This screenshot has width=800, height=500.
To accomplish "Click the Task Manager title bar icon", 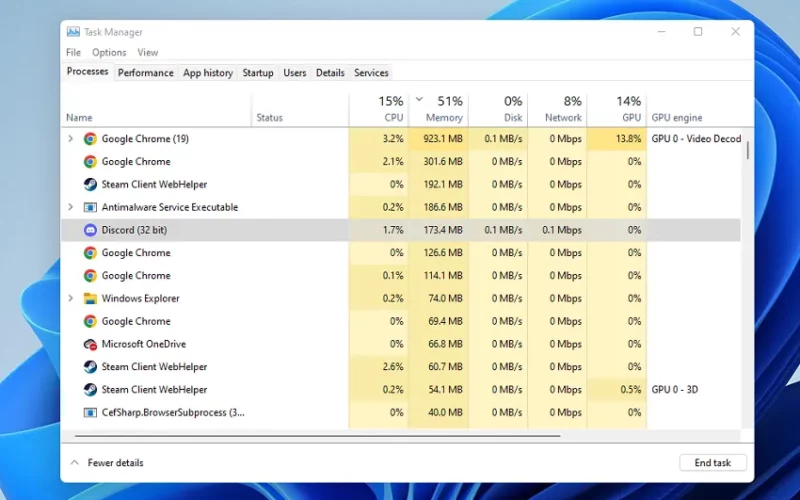I will pyautogui.click(x=73, y=32).
